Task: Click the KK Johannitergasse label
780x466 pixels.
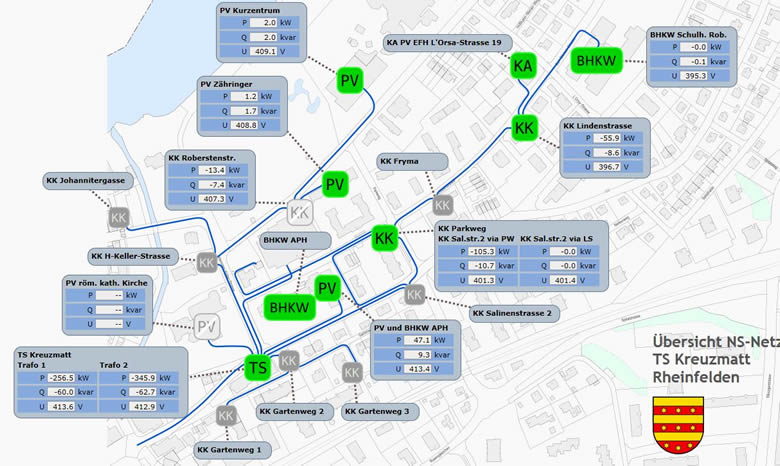Action: click(88, 181)
